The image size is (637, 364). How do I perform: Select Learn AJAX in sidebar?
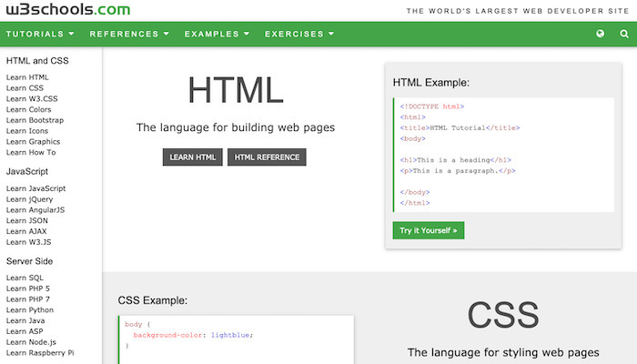click(26, 231)
